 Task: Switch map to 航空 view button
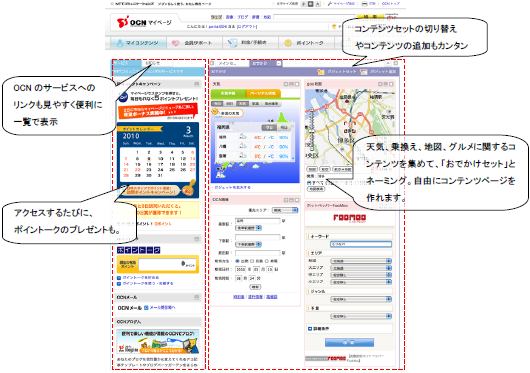click(x=325, y=169)
